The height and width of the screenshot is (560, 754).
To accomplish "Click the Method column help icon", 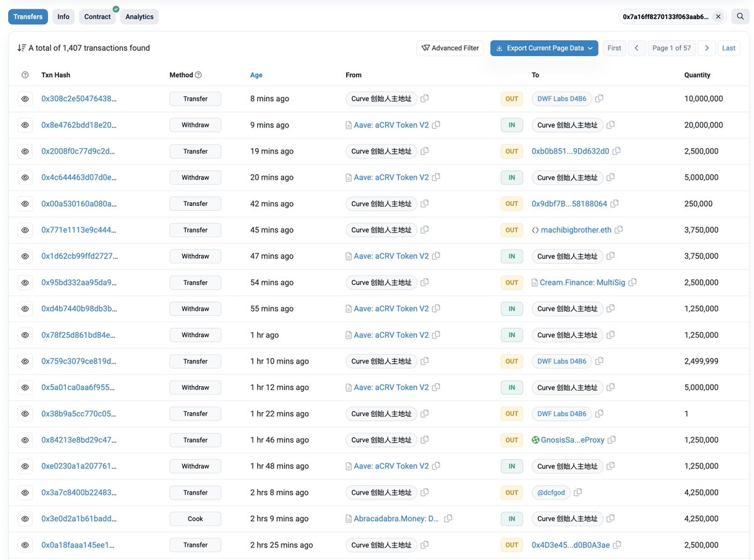I will 199,75.
